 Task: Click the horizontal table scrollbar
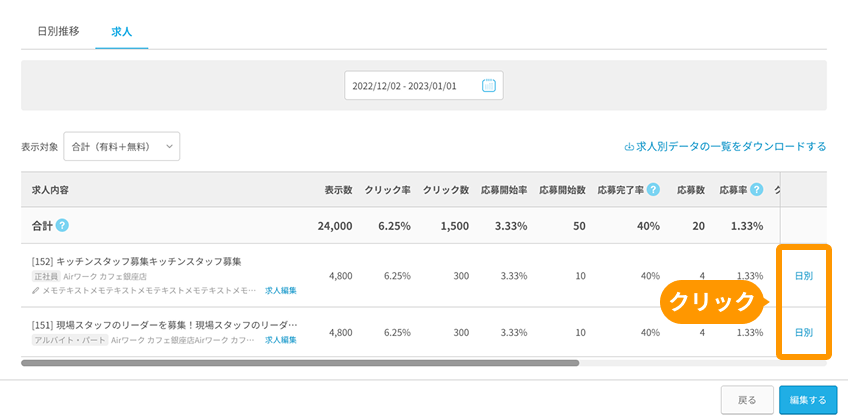tap(300, 363)
